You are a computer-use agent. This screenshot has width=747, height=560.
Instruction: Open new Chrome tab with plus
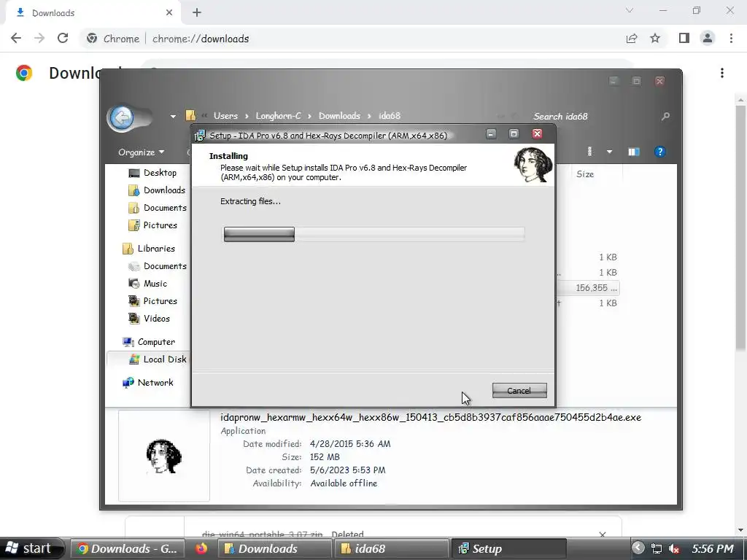pos(197,12)
